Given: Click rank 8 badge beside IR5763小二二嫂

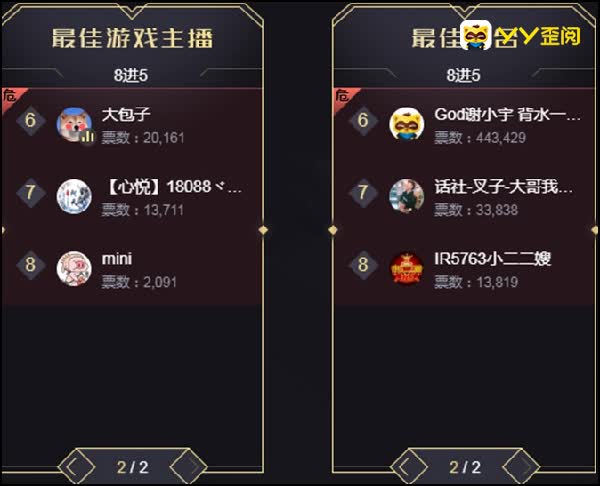Looking at the screenshot, I should coord(363,265).
